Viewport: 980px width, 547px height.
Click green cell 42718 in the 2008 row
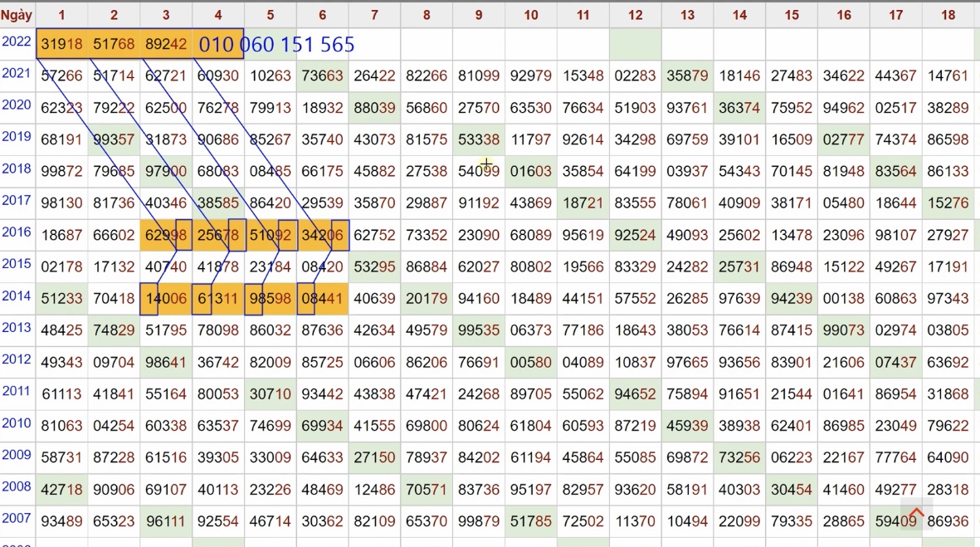coord(62,489)
